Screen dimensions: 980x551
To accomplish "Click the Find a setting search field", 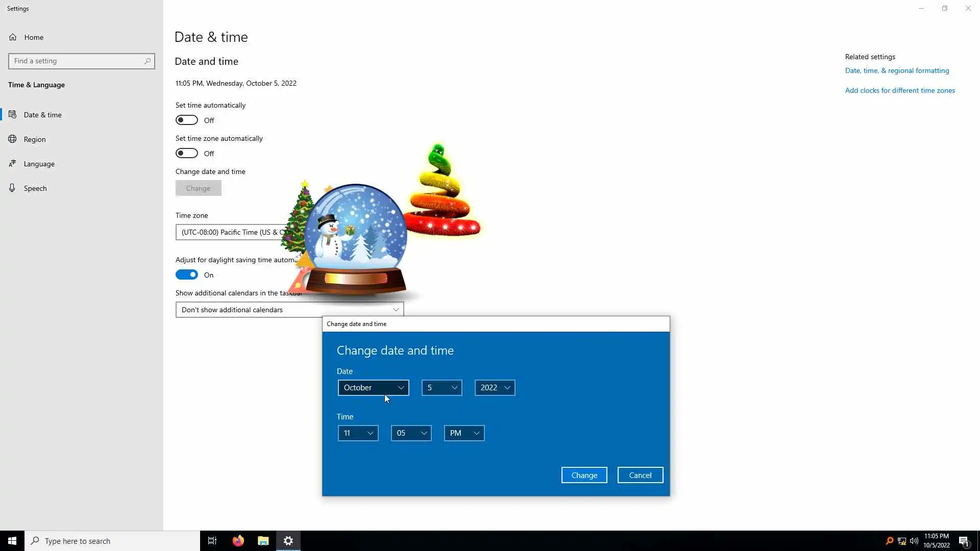I will click(x=77, y=61).
